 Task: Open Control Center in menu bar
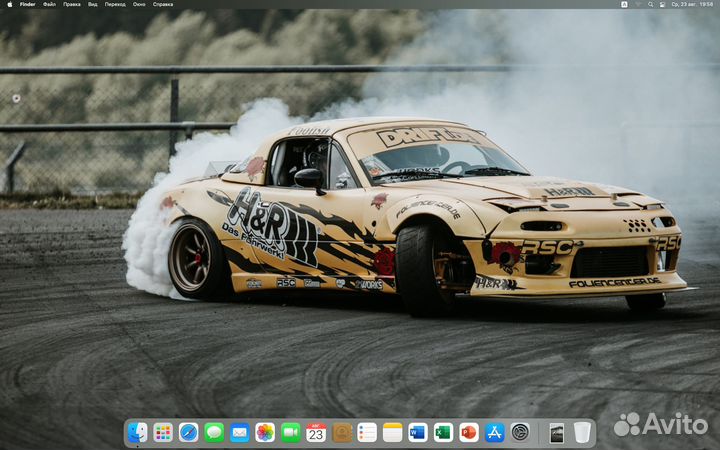point(662,4)
